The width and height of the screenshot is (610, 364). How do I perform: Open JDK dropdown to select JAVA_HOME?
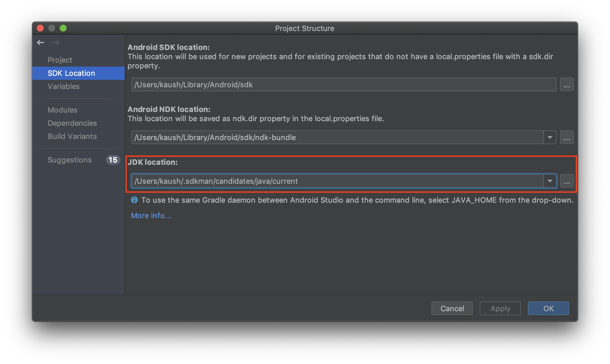(549, 181)
